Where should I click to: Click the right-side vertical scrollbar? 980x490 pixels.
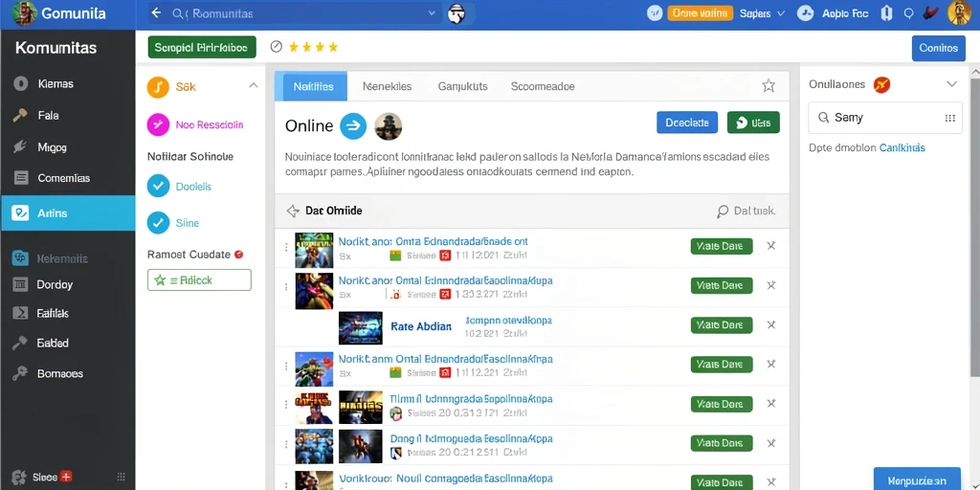pyautogui.click(x=974, y=225)
